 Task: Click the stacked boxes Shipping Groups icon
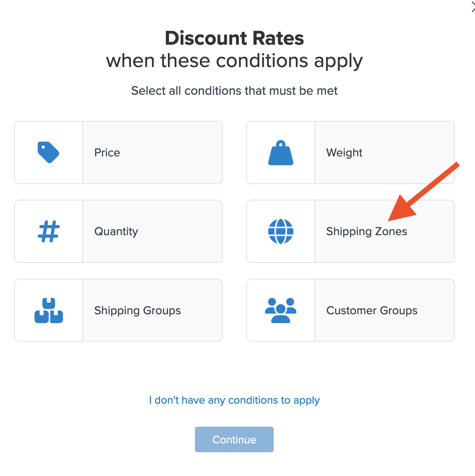[49, 310]
